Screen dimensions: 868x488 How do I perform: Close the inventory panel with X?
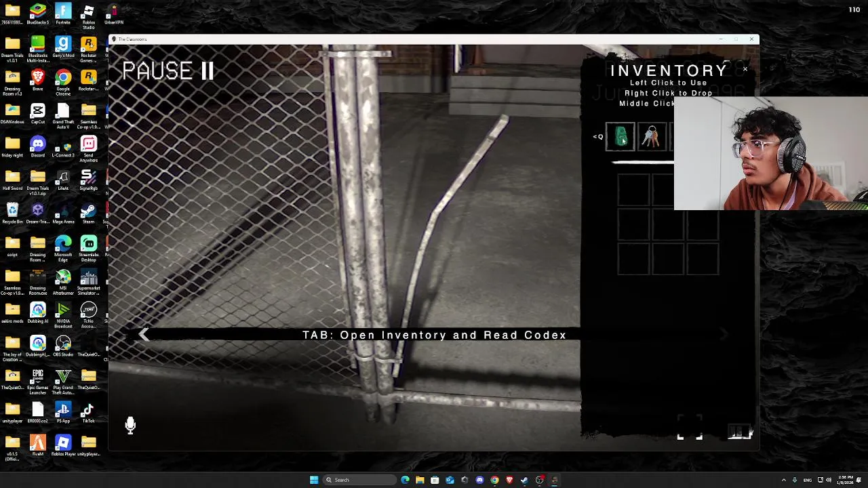745,69
